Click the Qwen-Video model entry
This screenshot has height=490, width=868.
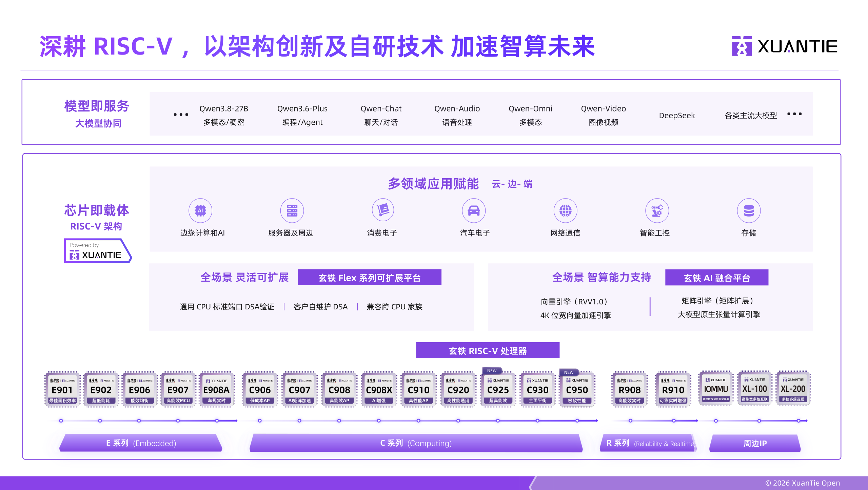pyautogui.click(x=604, y=115)
